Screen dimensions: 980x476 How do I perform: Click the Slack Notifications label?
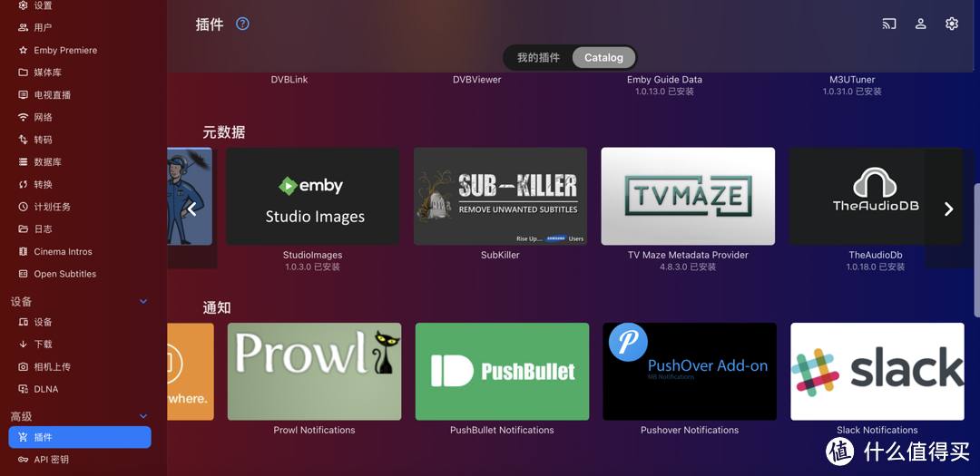tap(877, 430)
